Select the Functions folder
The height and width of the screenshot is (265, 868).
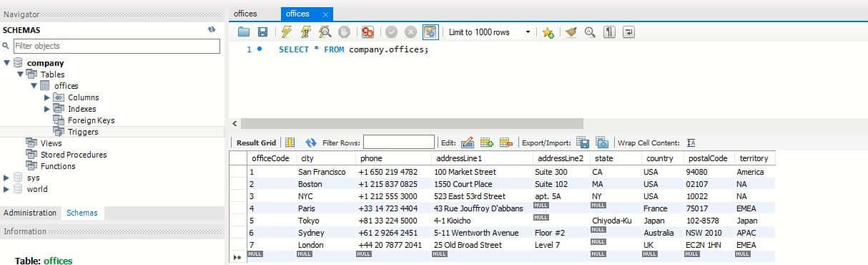58,166
